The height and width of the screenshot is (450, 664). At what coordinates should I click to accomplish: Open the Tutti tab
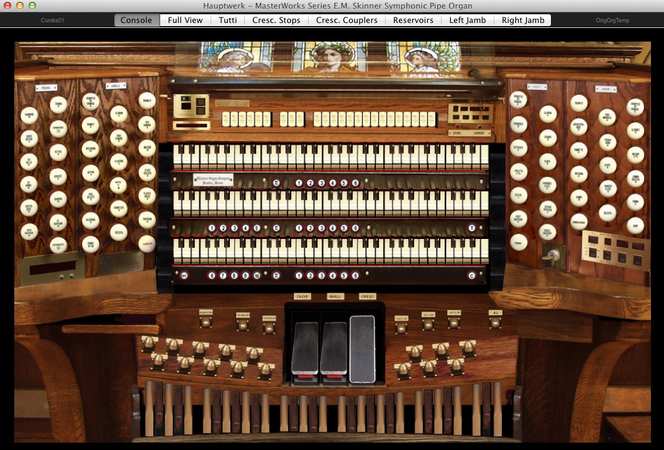[229, 20]
